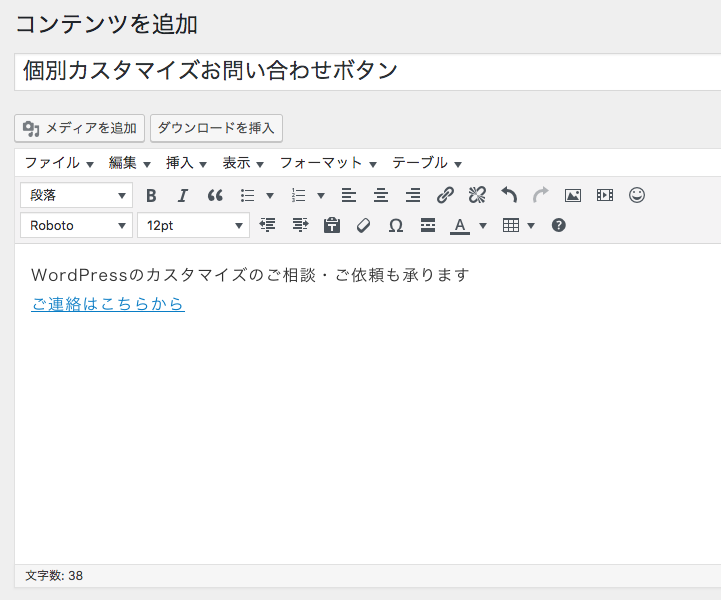Open the 段落 paragraph format dropdown
This screenshot has width=721, height=600.
(76, 195)
